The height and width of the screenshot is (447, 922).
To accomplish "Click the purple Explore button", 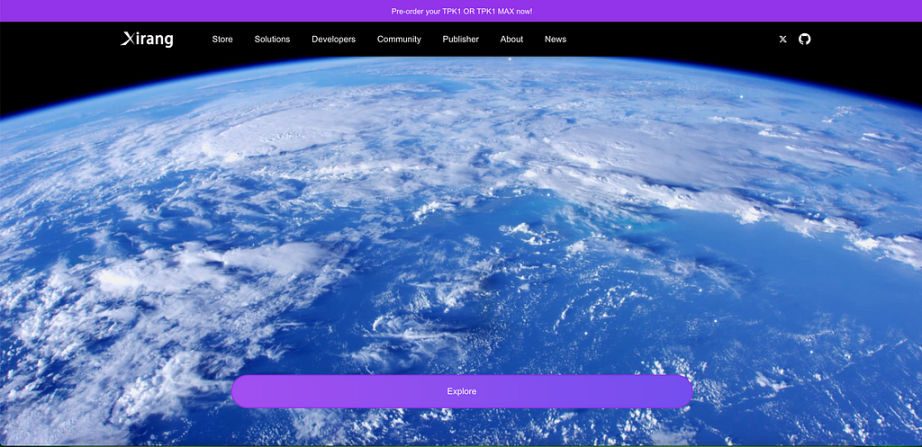I will pos(462,392).
